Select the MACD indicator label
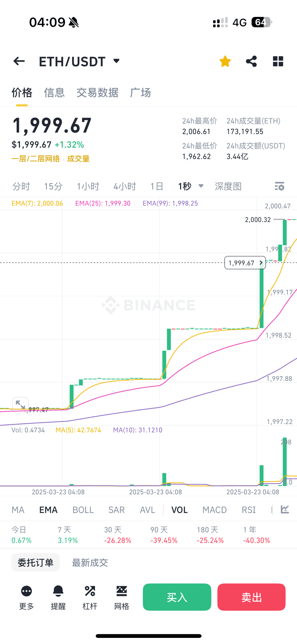The image size is (297, 644). 214,510
